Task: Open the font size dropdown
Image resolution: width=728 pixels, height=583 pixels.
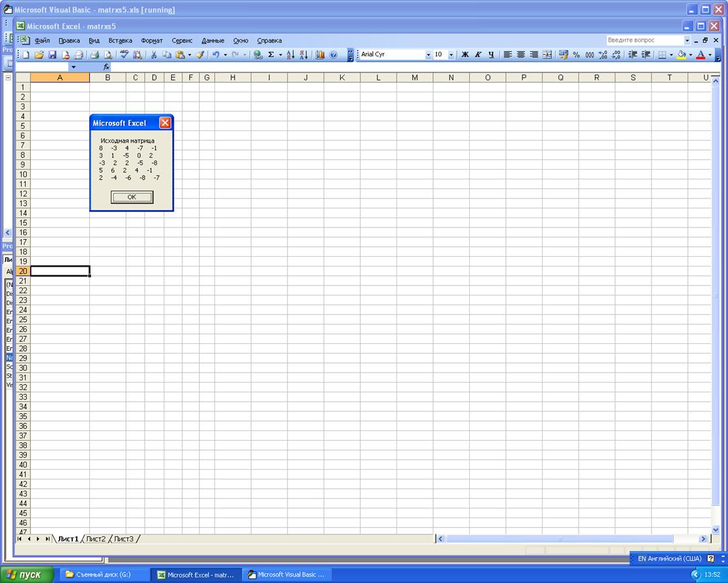Action: pos(451,55)
